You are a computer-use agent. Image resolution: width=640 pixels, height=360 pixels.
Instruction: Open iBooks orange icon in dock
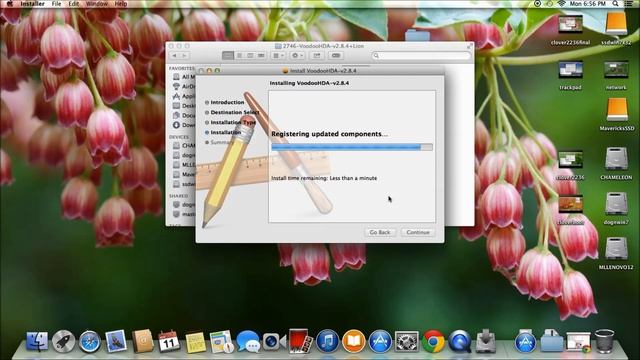353,341
